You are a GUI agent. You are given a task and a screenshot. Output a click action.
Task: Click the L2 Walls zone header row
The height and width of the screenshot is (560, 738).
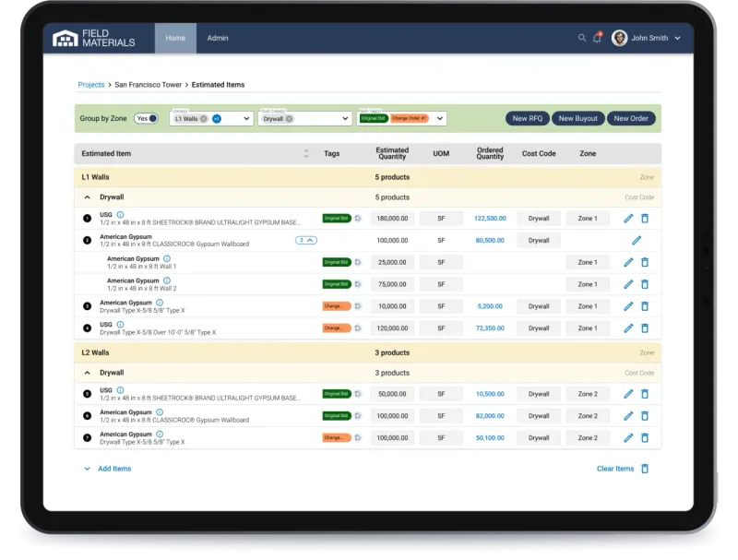(367, 352)
